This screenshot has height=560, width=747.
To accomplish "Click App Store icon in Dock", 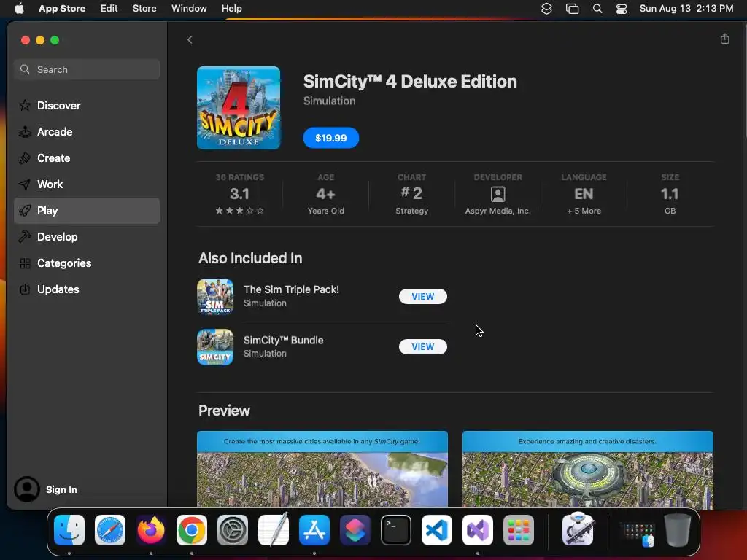I will click(314, 530).
